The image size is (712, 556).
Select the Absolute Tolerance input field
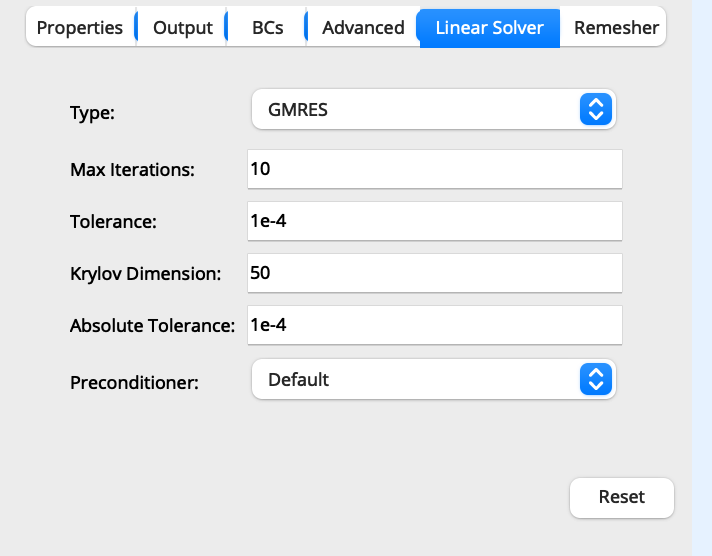tap(435, 325)
